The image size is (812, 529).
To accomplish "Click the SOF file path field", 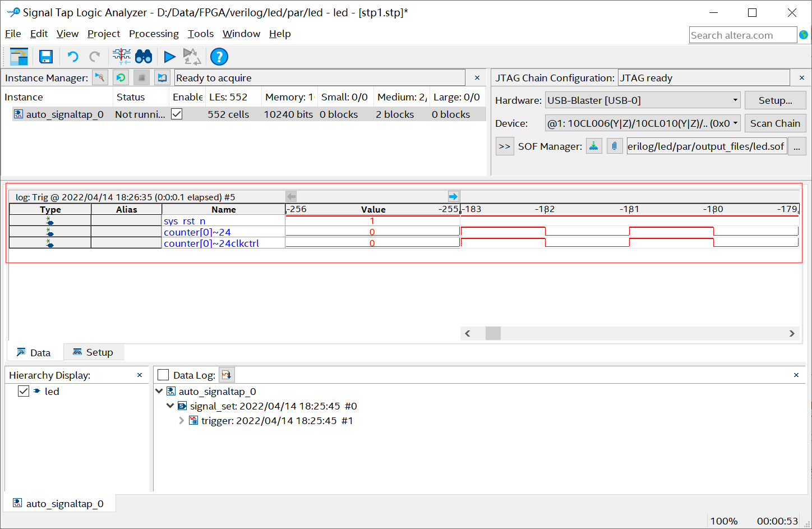I will click(707, 146).
